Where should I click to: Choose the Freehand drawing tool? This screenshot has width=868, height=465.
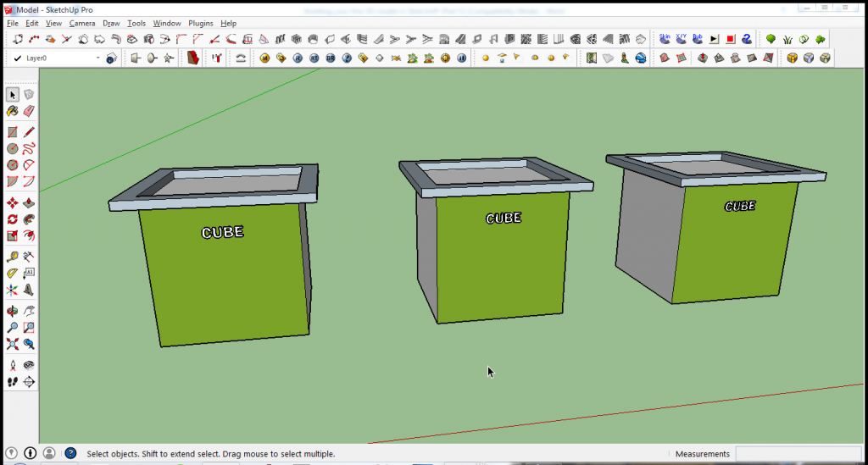(29, 149)
